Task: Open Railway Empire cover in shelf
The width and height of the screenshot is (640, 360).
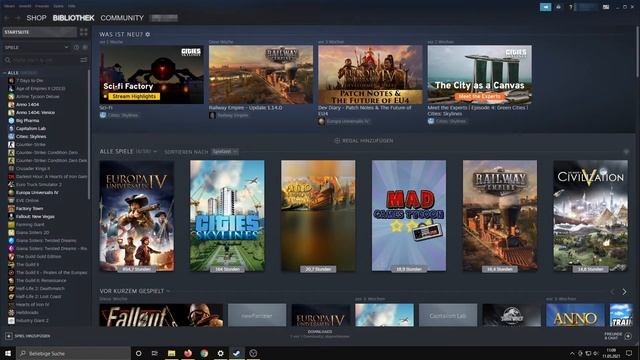Action: pos(500,216)
